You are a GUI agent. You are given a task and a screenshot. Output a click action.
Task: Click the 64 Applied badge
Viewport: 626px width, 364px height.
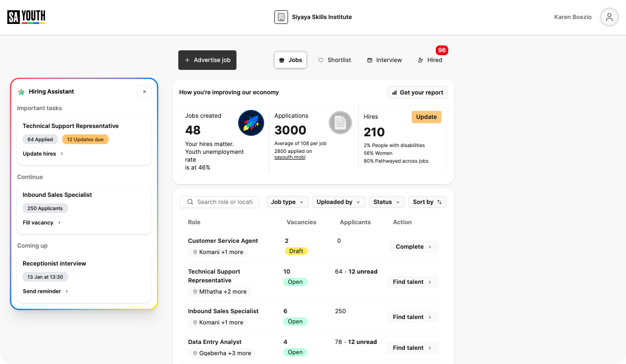[40, 139]
